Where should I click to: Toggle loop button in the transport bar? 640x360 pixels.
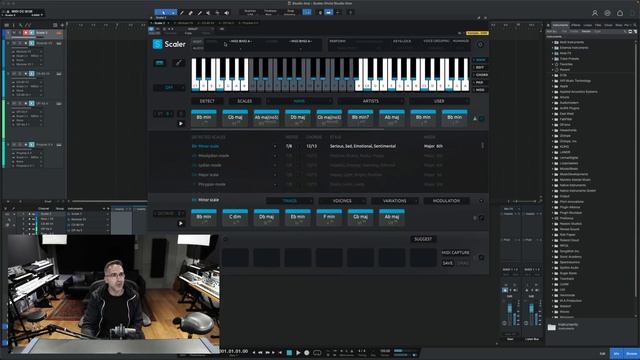pyautogui.click(x=317, y=353)
